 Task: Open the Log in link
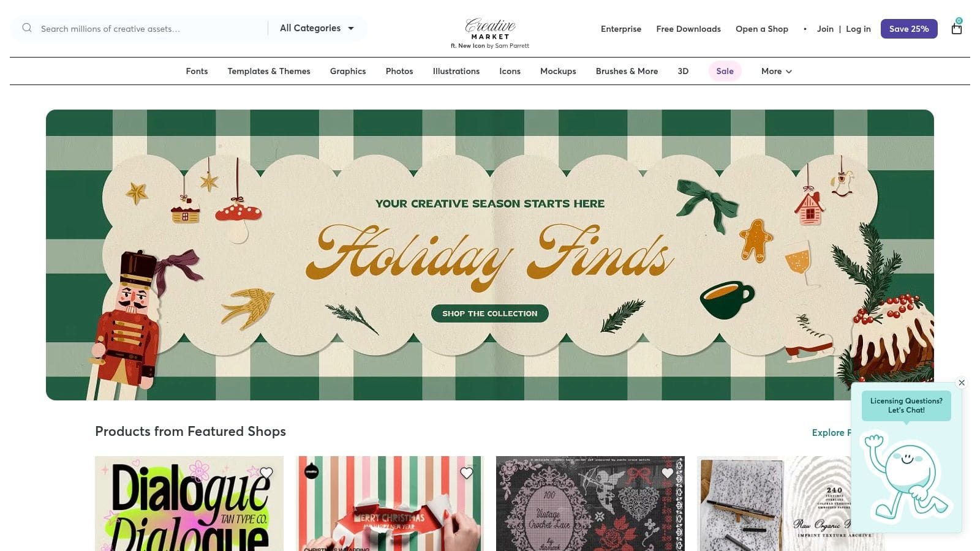click(858, 29)
